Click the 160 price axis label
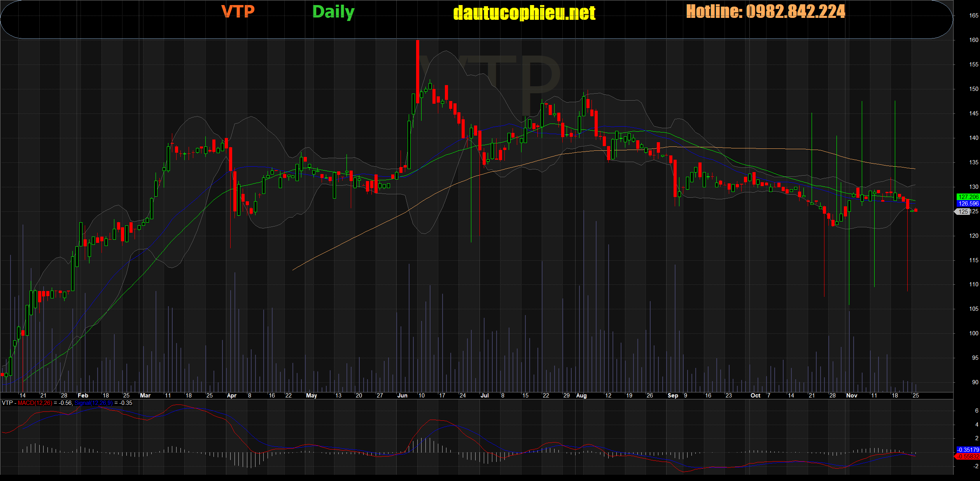980x481 pixels. (974, 40)
